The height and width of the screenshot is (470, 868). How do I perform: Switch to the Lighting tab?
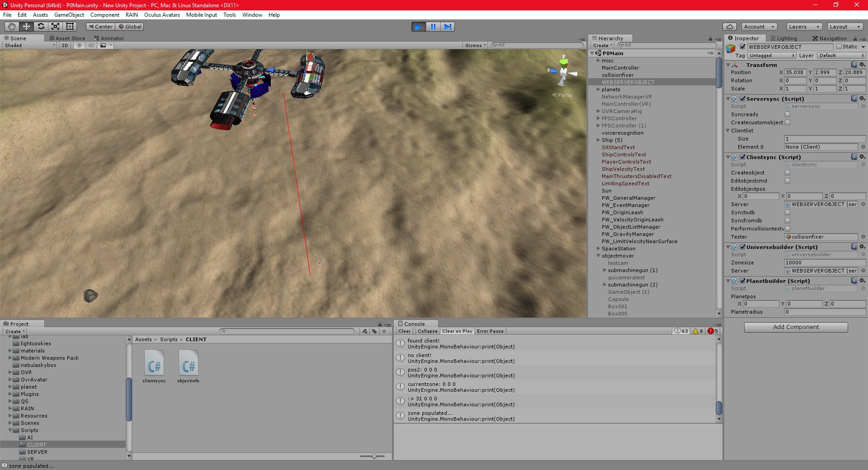pos(784,38)
